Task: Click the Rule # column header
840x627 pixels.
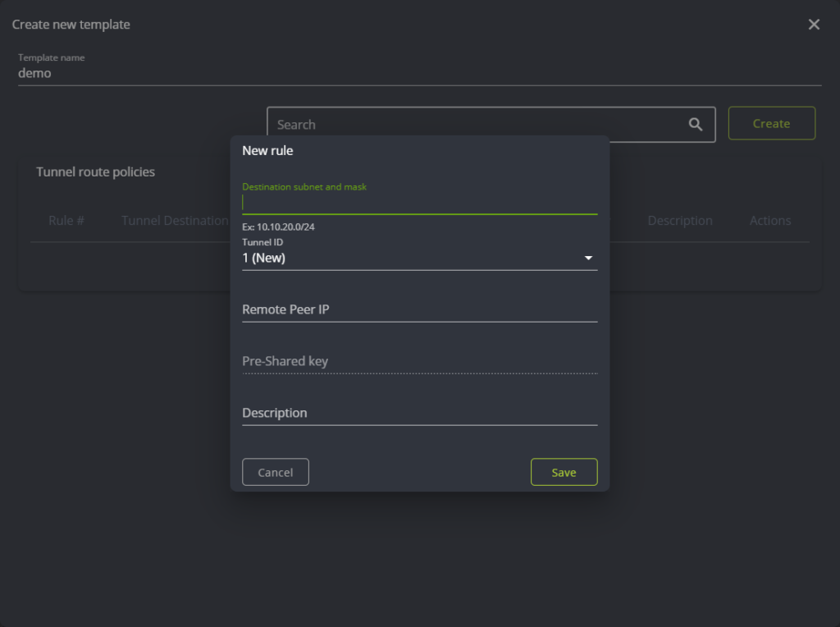Action: click(66, 220)
